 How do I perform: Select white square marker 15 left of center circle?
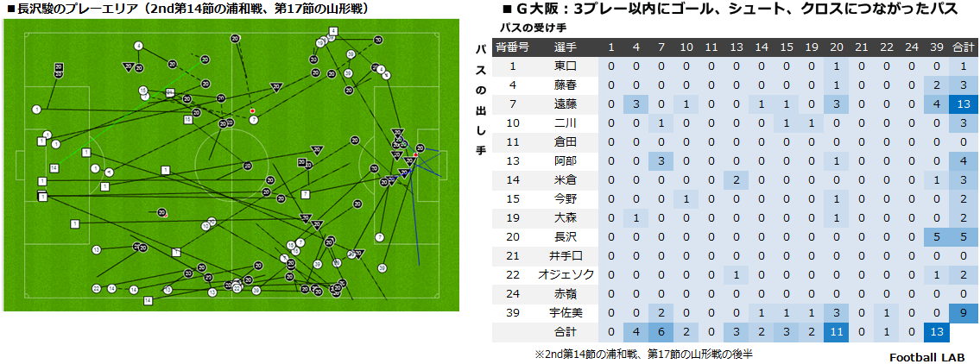click(188, 119)
